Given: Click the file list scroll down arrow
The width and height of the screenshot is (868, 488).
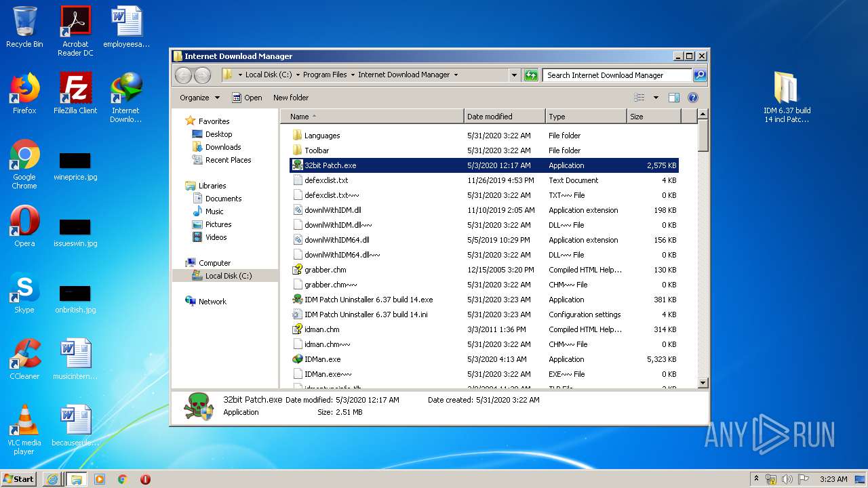Looking at the screenshot, I should point(703,383).
